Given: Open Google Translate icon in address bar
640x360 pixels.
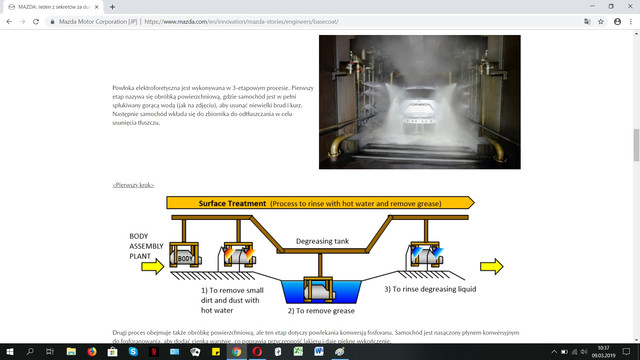Looking at the screenshot, I should [587, 22].
